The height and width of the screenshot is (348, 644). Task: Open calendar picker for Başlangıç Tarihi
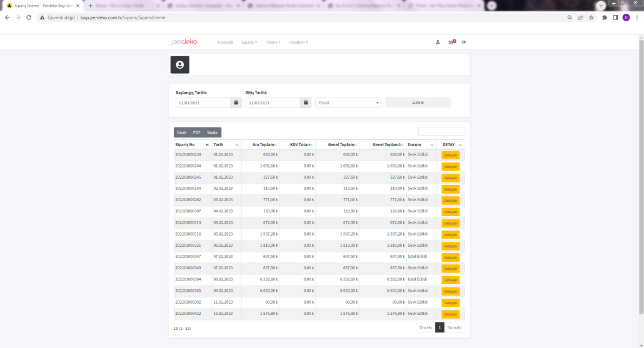click(x=236, y=102)
